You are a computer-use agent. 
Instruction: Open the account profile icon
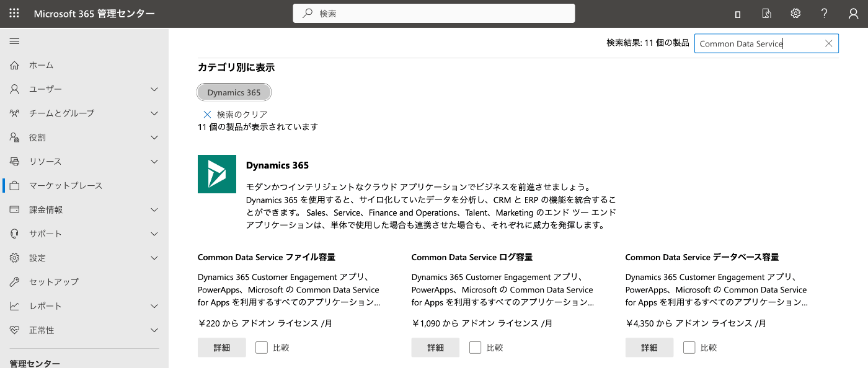853,14
